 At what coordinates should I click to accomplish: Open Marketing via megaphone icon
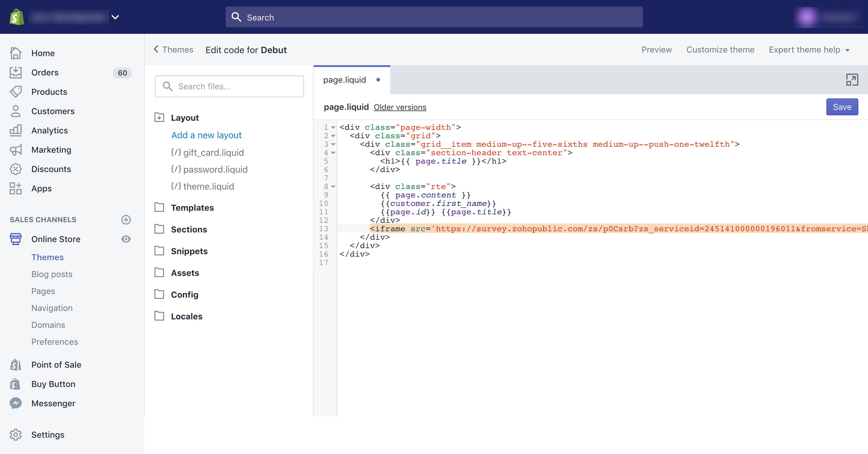click(15, 150)
